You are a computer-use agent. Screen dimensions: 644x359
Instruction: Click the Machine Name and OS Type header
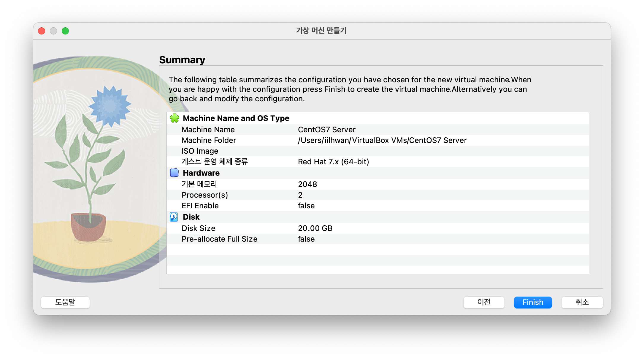(x=236, y=118)
